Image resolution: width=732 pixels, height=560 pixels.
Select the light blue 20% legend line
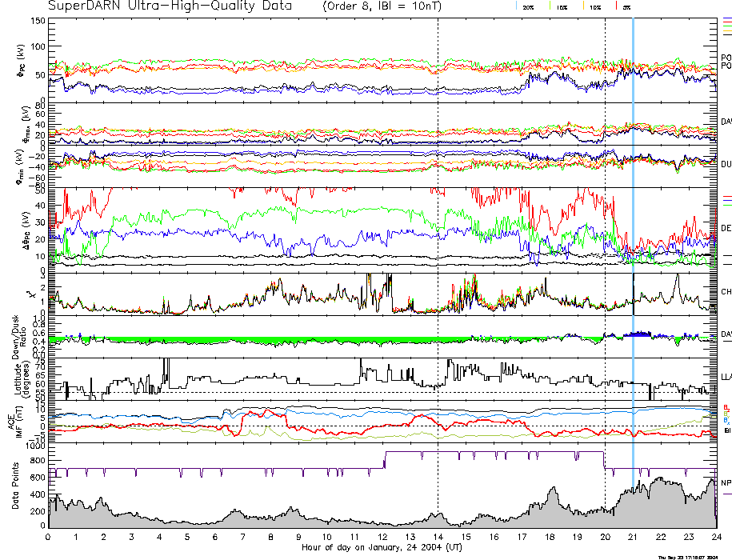coord(516,6)
